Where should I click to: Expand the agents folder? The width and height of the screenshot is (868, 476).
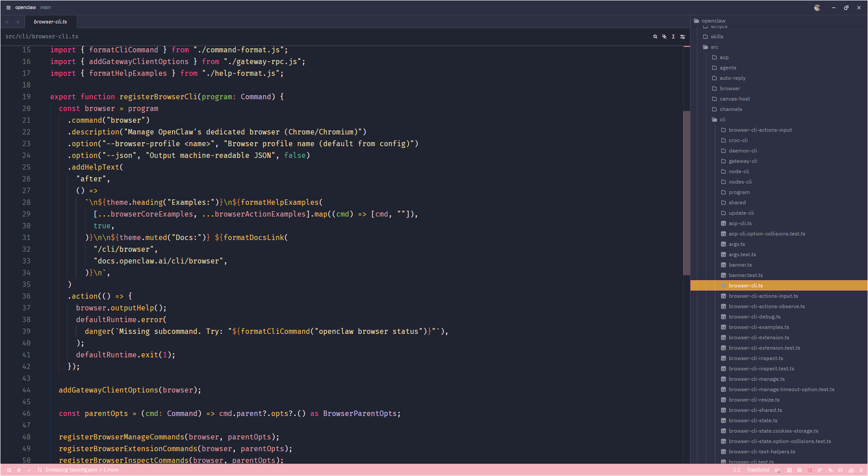tap(779, 68)
